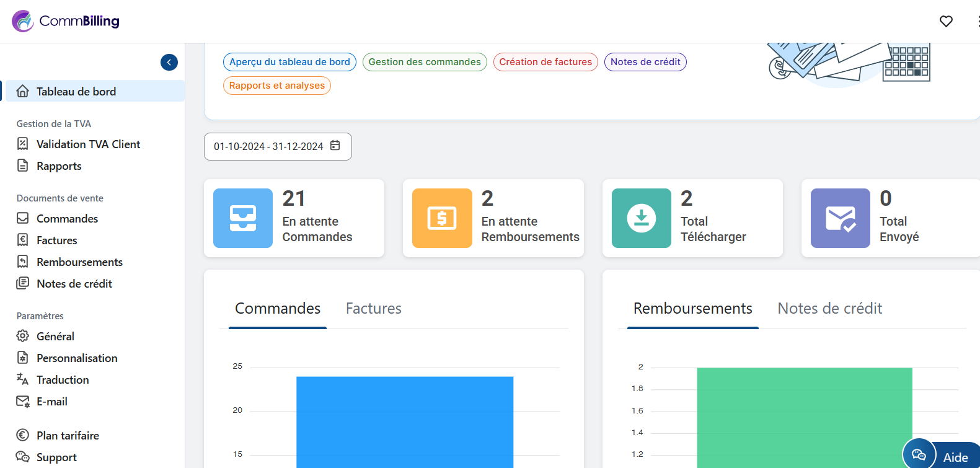Click the blue Commandes chart bar
980x468 pixels.
(405, 422)
